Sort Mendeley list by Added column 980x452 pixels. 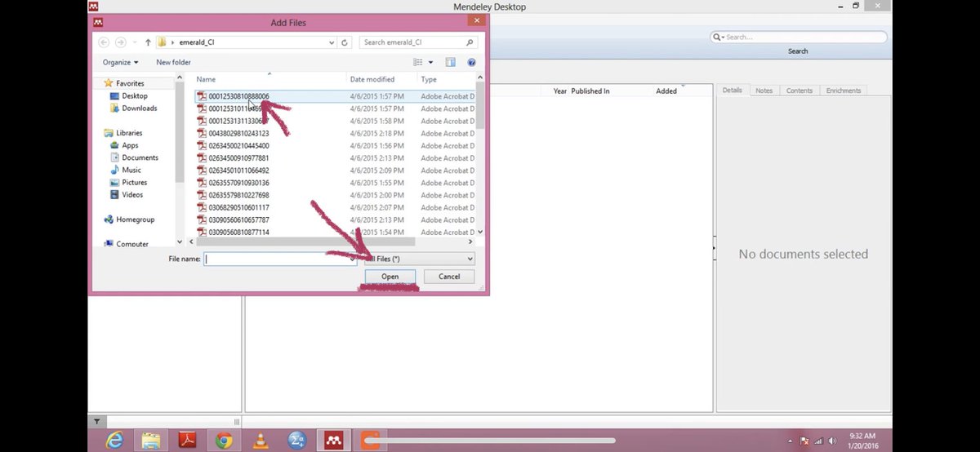pos(666,91)
